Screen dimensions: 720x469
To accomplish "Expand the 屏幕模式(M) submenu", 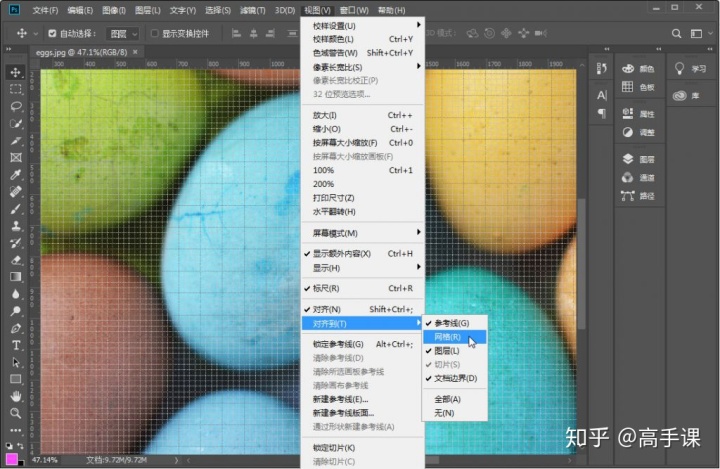I will pos(362,233).
